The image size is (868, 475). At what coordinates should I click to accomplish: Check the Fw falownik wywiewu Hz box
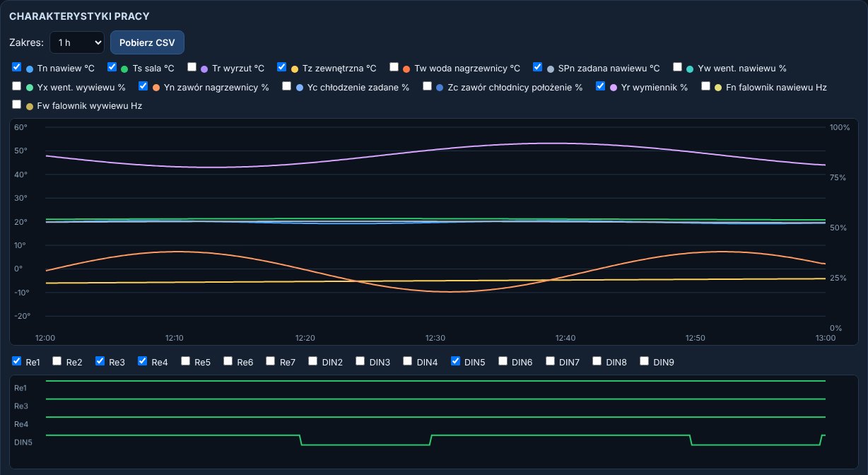pos(17,105)
